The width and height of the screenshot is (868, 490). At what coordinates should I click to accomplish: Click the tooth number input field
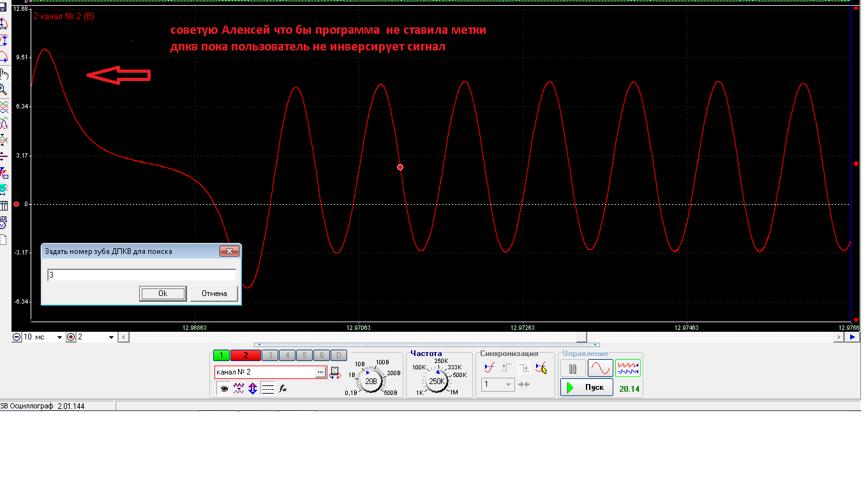[142, 275]
